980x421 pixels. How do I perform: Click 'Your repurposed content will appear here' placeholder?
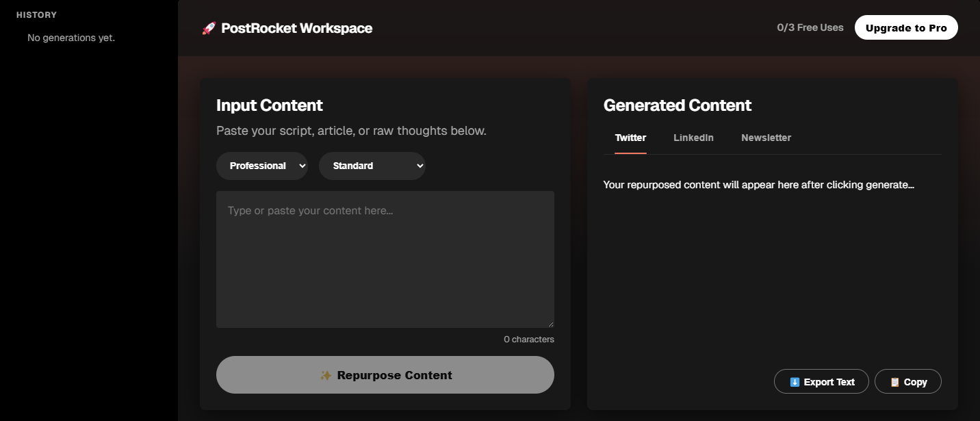point(759,185)
